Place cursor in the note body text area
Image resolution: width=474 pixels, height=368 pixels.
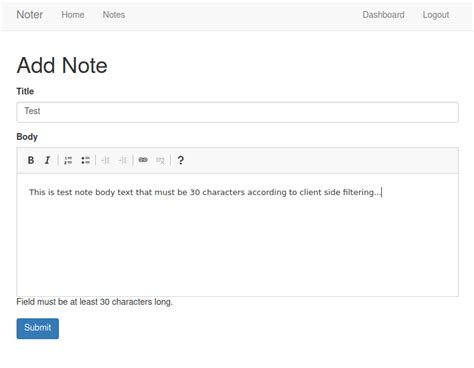tap(237, 235)
